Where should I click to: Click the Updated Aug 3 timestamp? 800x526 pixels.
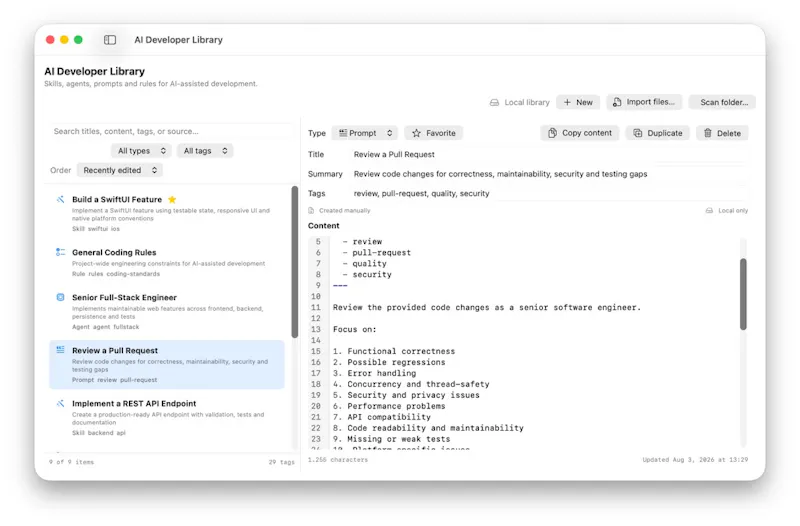pos(695,460)
